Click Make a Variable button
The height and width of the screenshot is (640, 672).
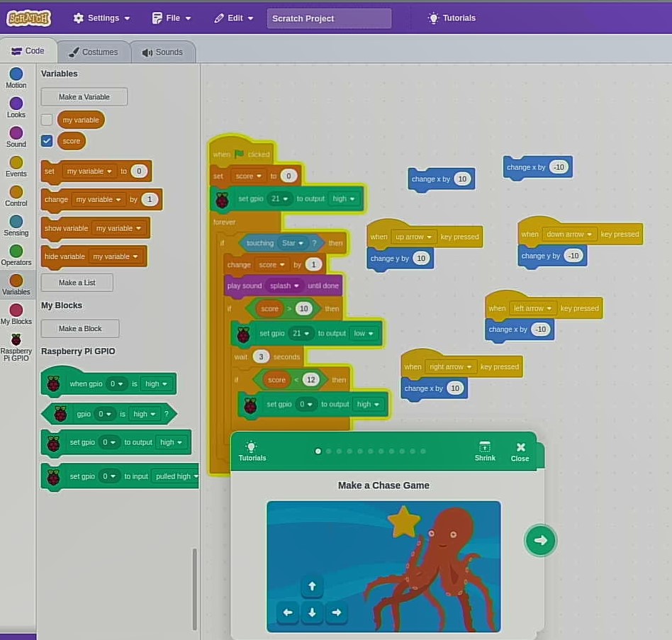coord(84,97)
